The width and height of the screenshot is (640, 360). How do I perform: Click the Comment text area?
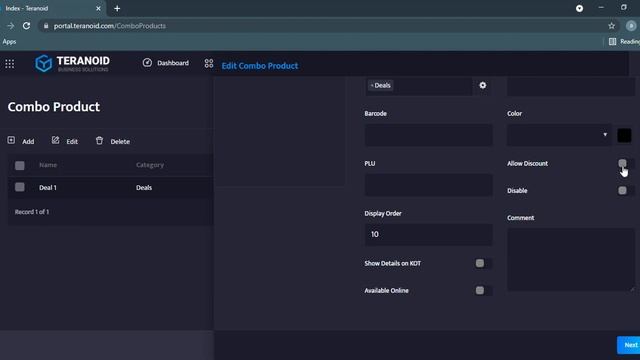pos(571,260)
